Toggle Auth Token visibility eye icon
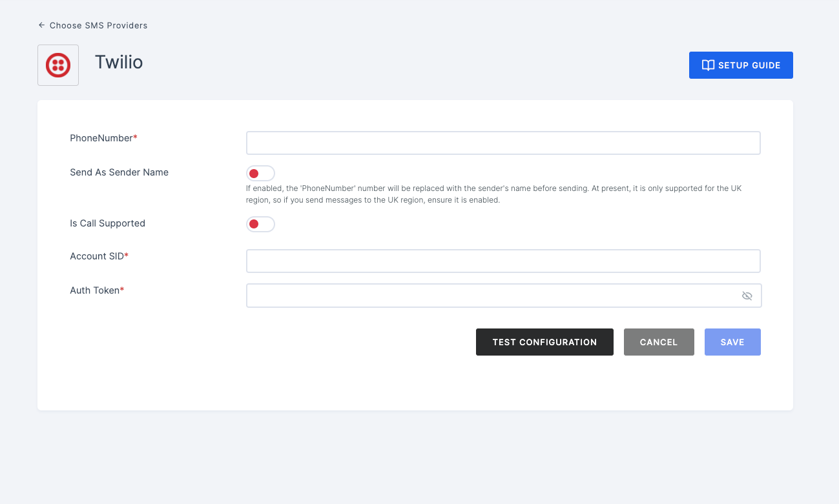839x504 pixels. click(747, 296)
